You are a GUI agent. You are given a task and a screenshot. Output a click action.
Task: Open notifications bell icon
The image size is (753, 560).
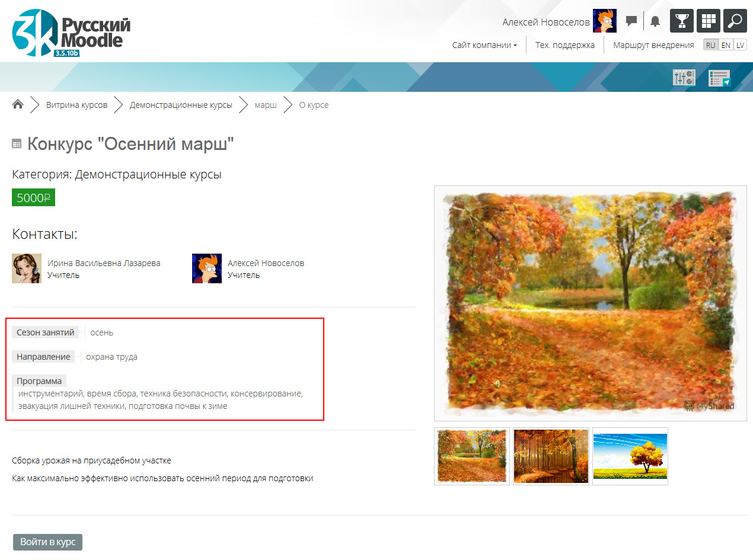coord(655,21)
